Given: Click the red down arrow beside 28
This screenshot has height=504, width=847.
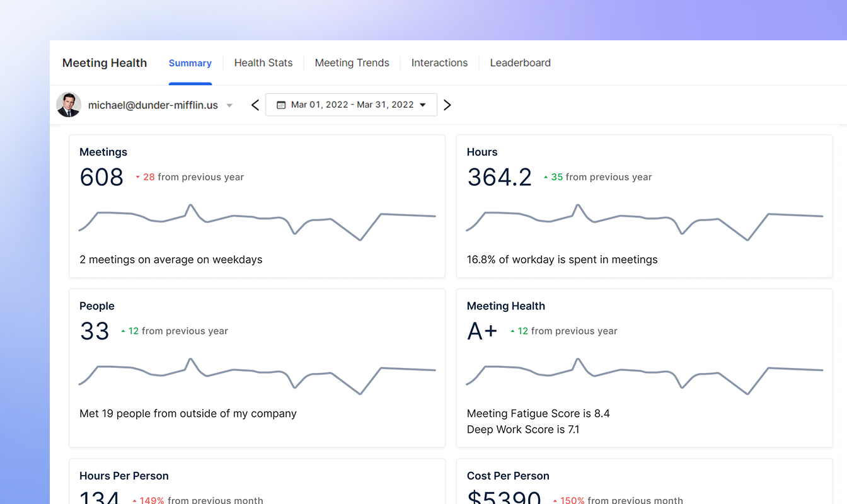Looking at the screenshot, I should pyautogui.click(x=138, y=178).
